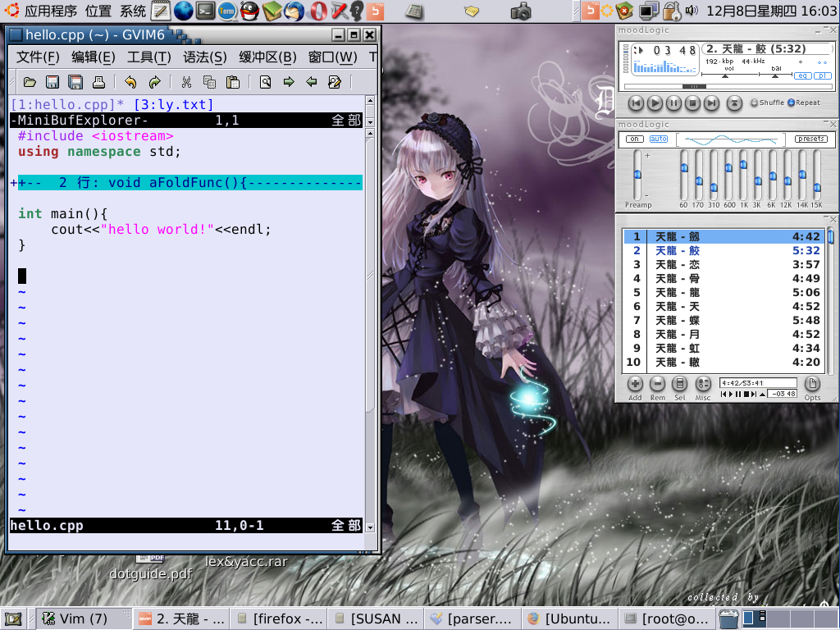Screen dimensions: 840x630
Task: Cut selection with scissors icon in GVim
Action: click(x=186, y=82)
